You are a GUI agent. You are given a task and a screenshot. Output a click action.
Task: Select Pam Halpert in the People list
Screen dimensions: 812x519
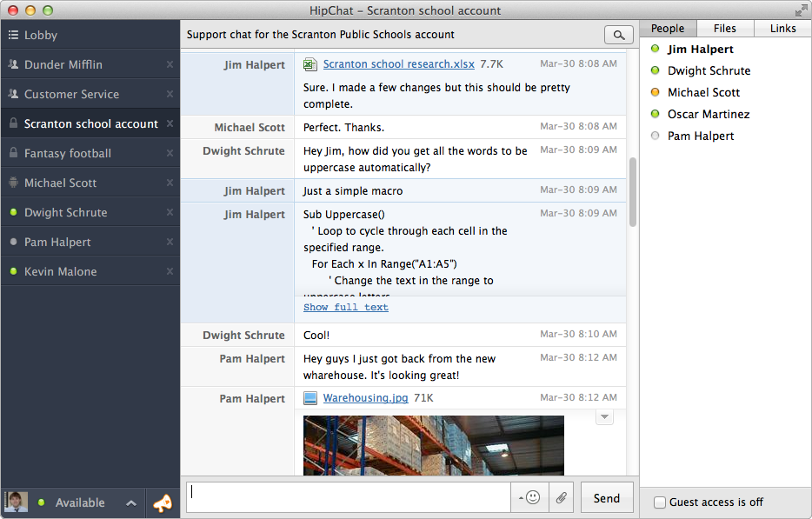(x=700, y=136)
